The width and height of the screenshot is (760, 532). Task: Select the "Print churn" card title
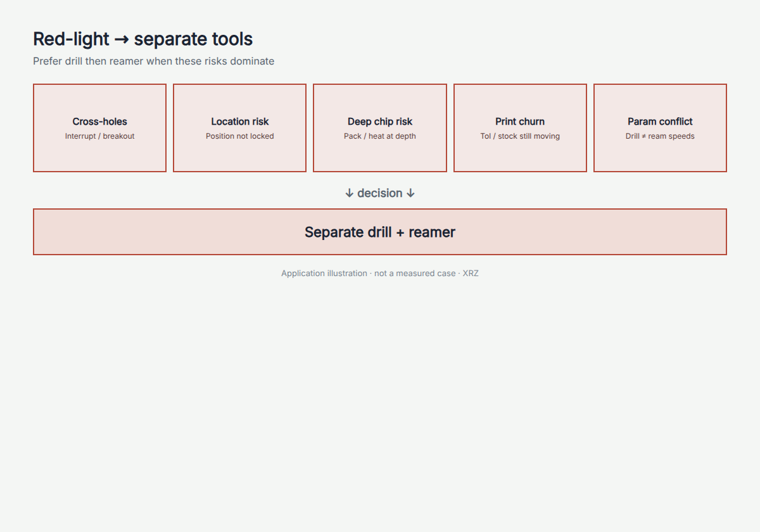[x=520, y=122]
